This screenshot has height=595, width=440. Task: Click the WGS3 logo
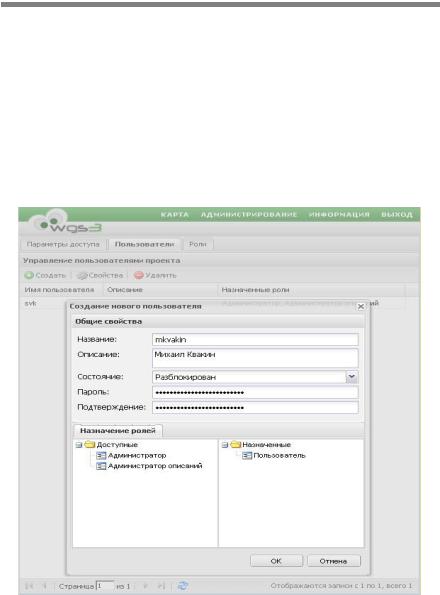click(x=66, y=222)
